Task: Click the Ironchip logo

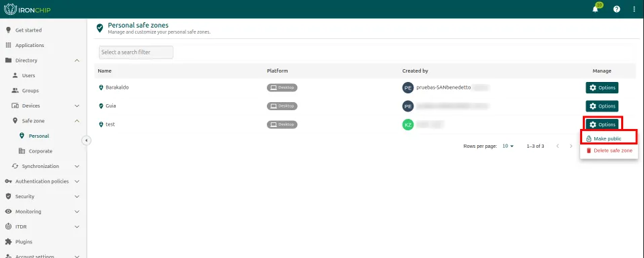Action: (27, 9)
